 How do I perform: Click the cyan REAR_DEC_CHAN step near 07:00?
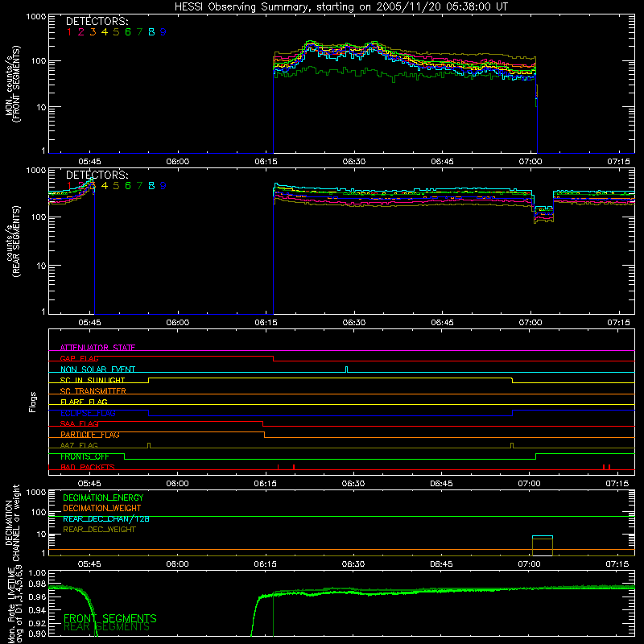542,536
